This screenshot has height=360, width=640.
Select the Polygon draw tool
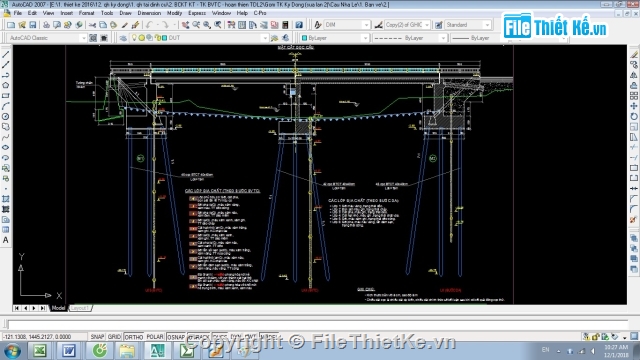click(6, 85)
